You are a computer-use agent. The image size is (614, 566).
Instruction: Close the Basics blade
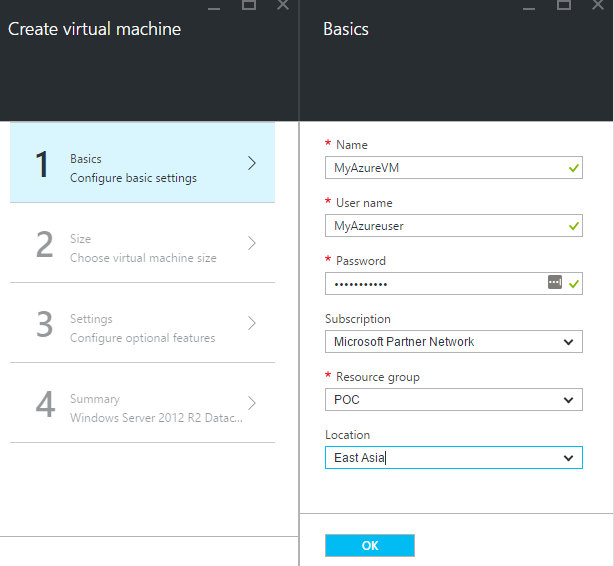pos(598,6)
